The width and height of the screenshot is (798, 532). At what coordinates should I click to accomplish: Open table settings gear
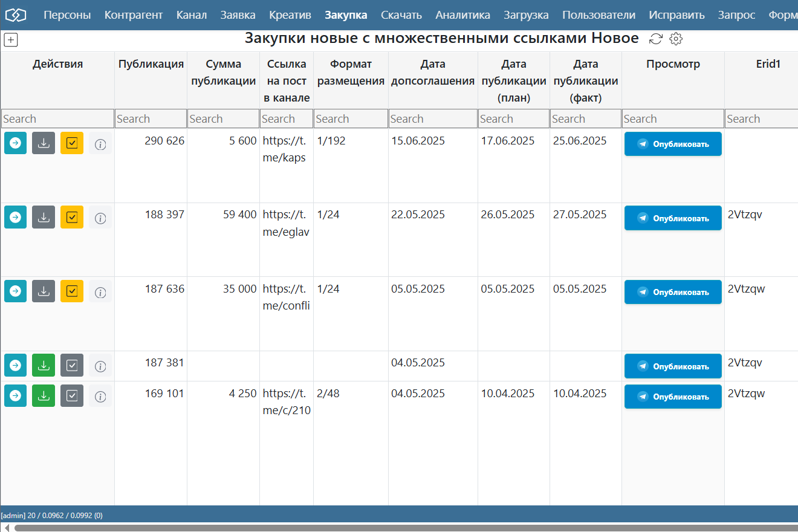coord(676,39)
